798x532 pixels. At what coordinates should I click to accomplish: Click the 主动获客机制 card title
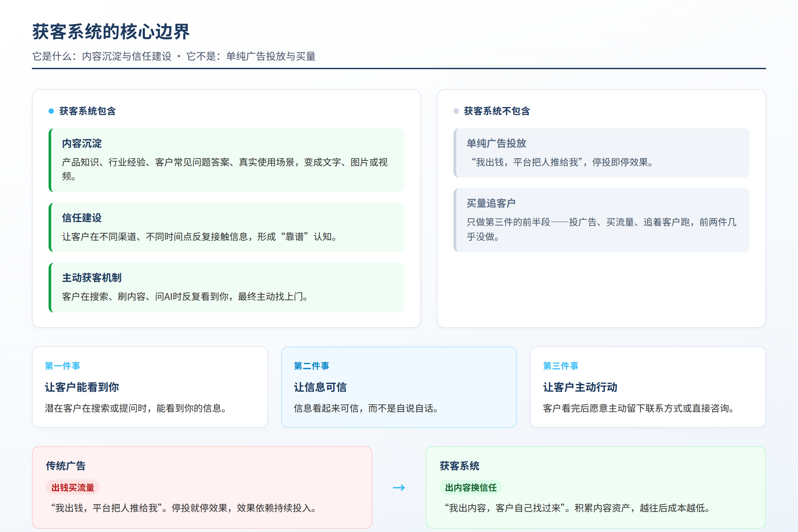(92, 278)
